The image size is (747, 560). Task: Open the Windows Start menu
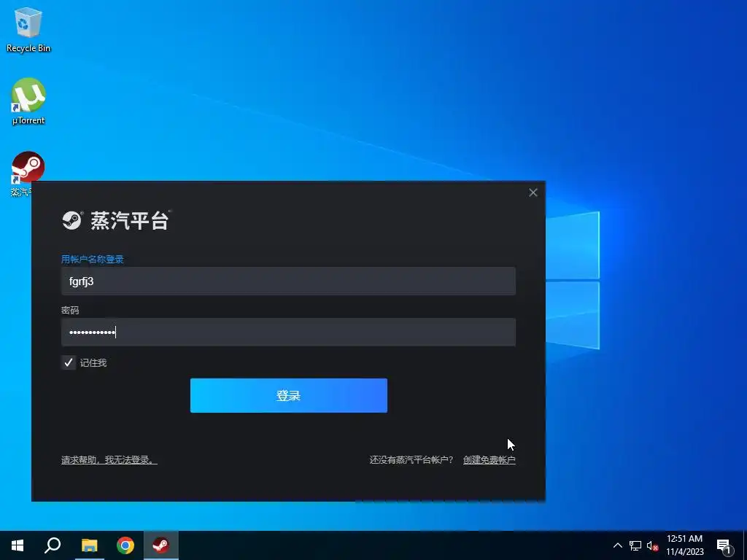point(18,545)
